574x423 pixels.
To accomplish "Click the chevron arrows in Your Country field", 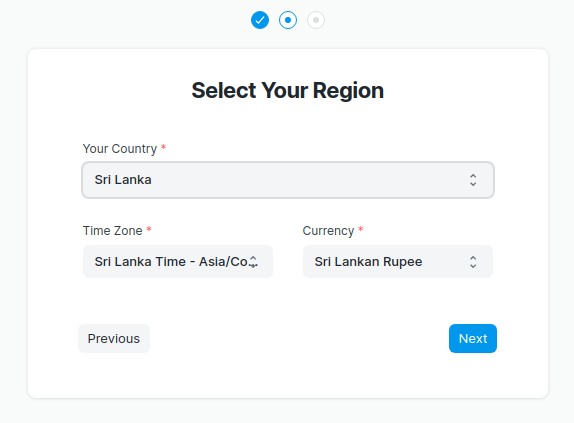I will click(x=473, y=180).
